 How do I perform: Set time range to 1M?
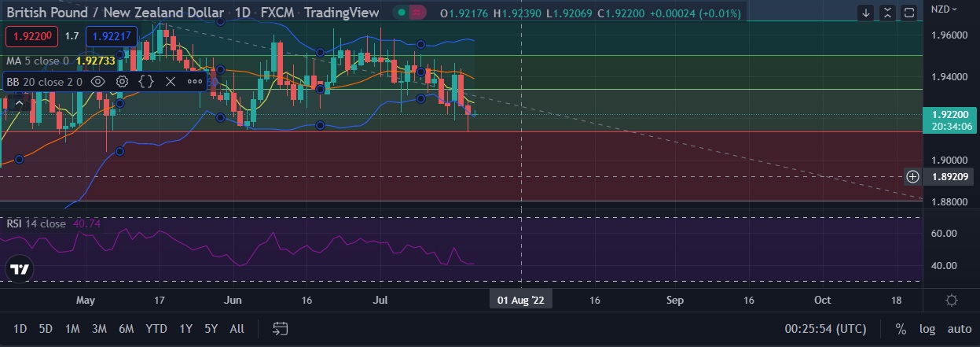(72, 328)
